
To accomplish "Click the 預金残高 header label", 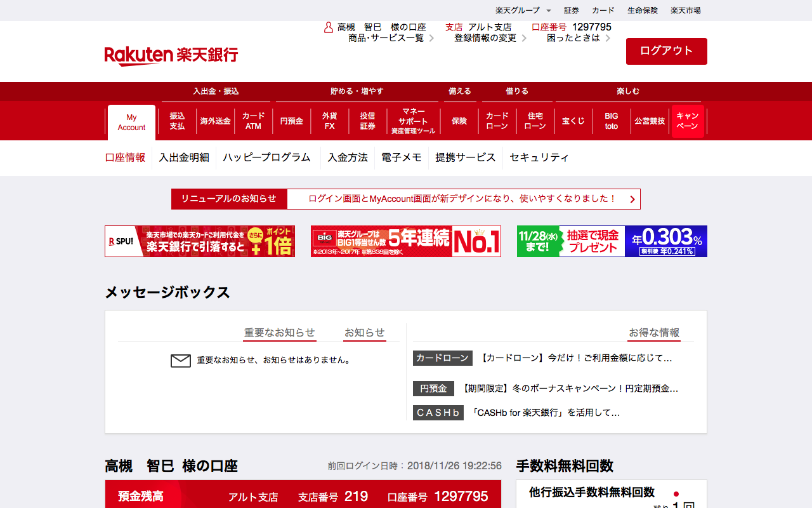I will [141, 497].
